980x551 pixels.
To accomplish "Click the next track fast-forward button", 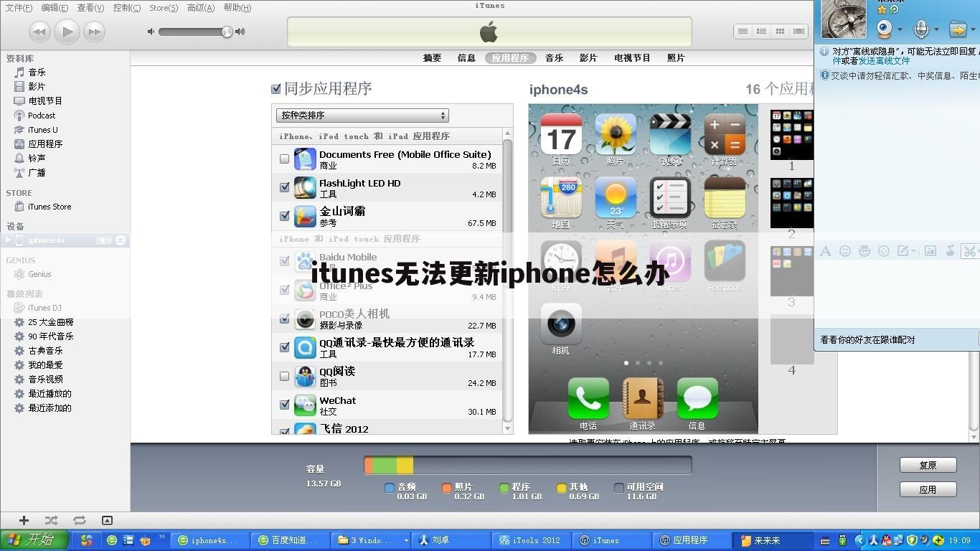I will point(94,32).
